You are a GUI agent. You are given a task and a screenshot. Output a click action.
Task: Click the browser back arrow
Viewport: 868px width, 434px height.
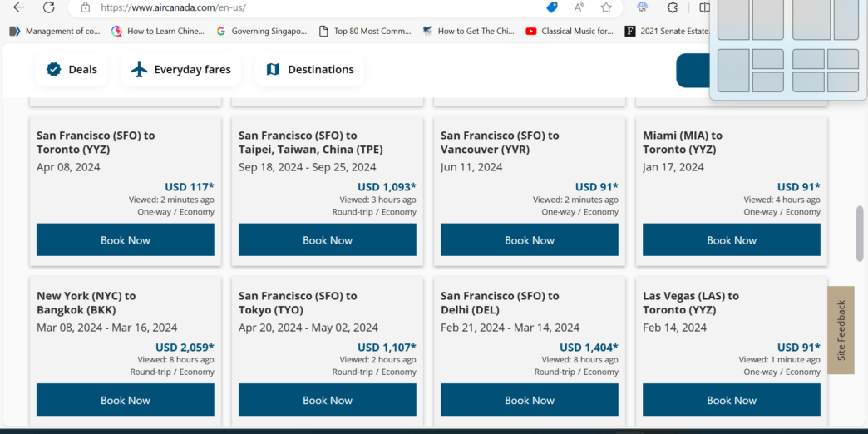click(18, 7)
